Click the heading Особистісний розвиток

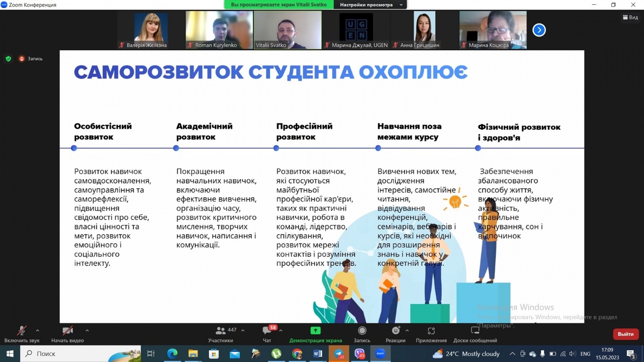pyautogui.click(x=103, y=131)
